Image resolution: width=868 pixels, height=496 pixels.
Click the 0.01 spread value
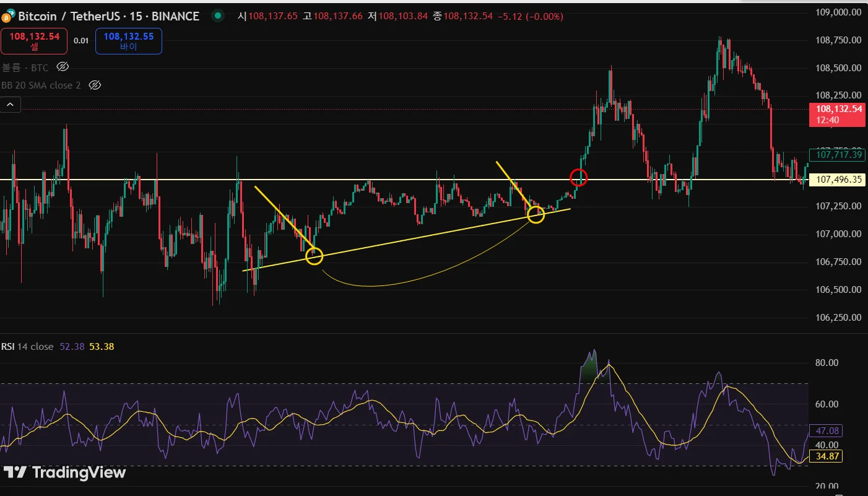81,41
